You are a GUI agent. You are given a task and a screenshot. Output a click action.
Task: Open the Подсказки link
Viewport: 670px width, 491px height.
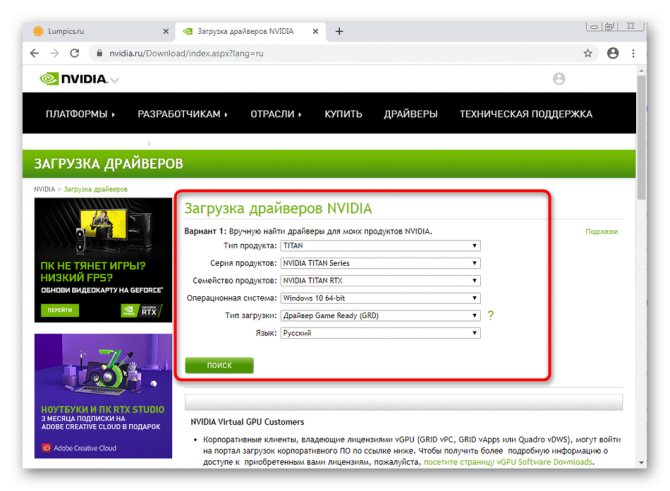pyautogui.click(x=601, y=232)
